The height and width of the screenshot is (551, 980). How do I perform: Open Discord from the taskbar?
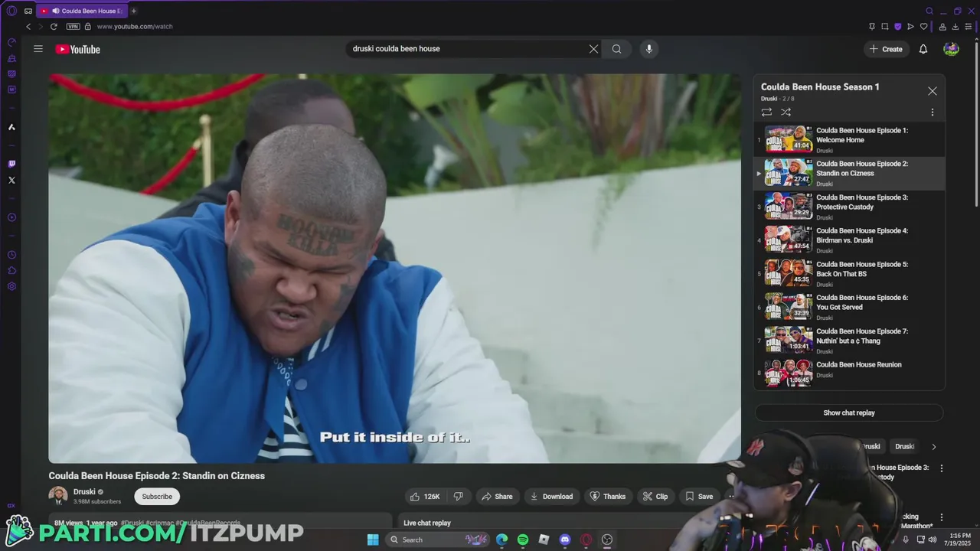click(x=565, y=540)
